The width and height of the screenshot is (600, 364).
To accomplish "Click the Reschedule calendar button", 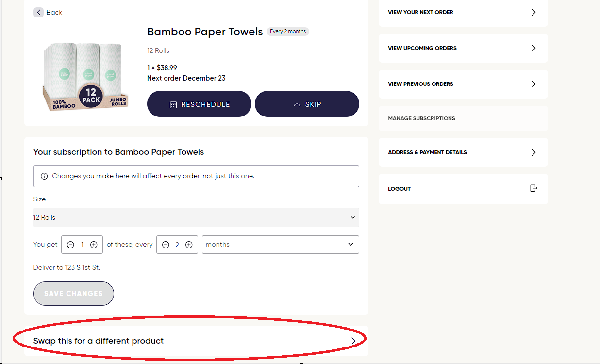I will tap(199, 104).
